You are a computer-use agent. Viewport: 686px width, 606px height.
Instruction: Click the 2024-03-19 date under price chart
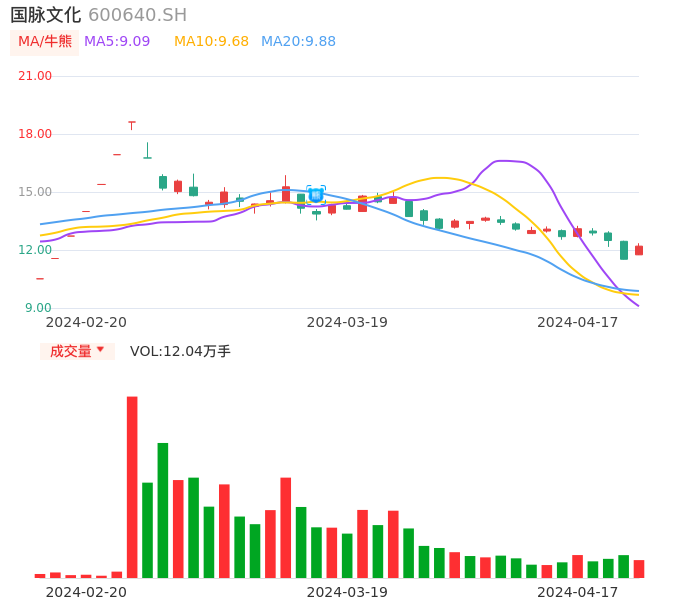coord(347,322)
